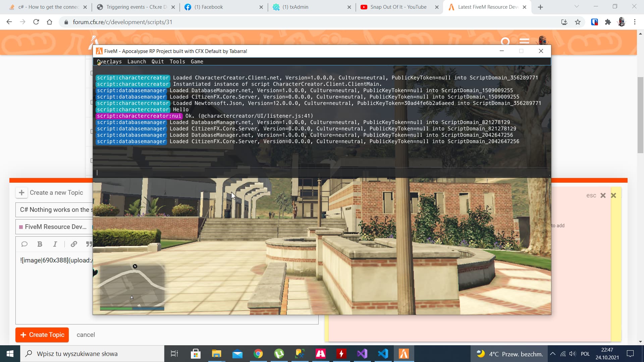Viewport: 644px width, 362px height.
Task: Click the Create Topic button
Action: (42, 335)
